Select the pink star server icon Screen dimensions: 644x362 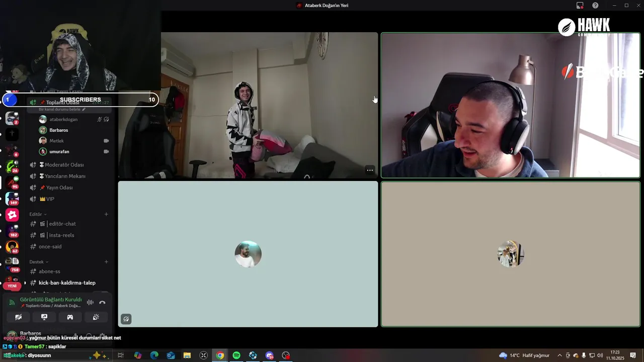tap(12, 215)
